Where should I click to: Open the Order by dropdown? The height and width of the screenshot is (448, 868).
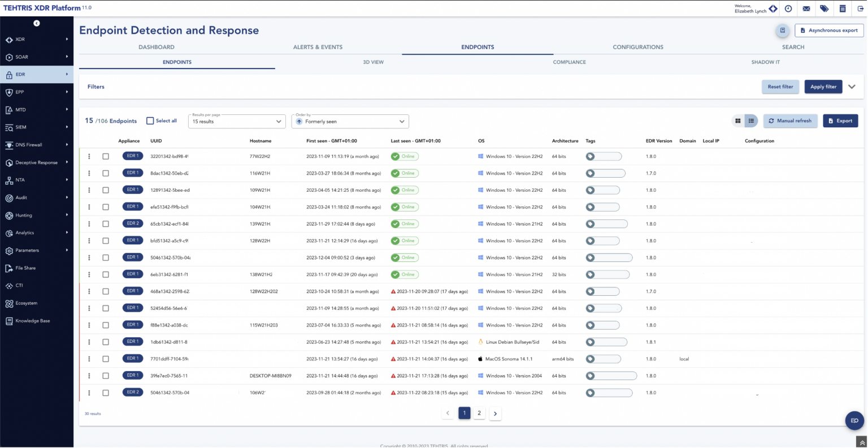[x=349, y=121]
